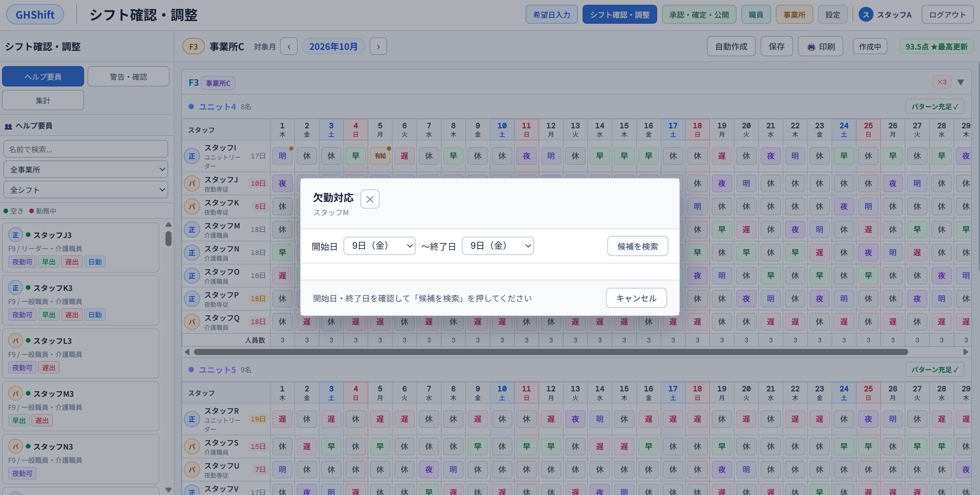This screenshot has height=495, width=980.
Task: Go to 承認・確定・公開 page
Action: pyautogui.click(x=699, y=15)
